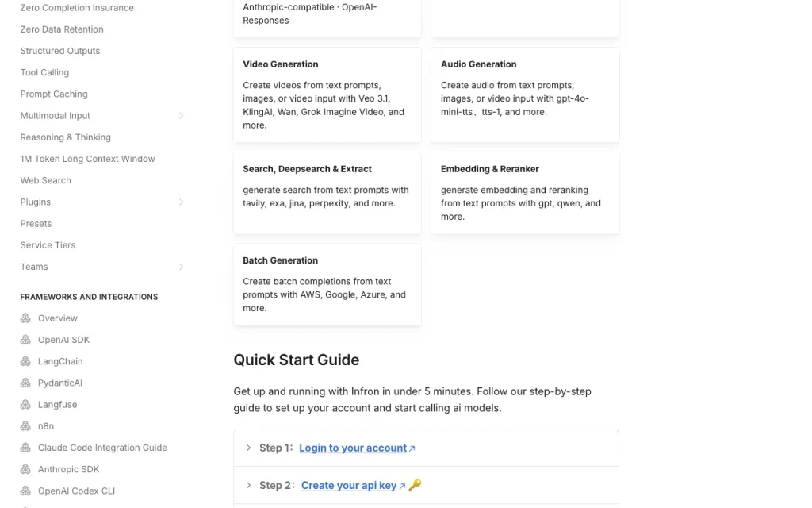
Task: Open LangChain integration page
Action: coord(60,361)
